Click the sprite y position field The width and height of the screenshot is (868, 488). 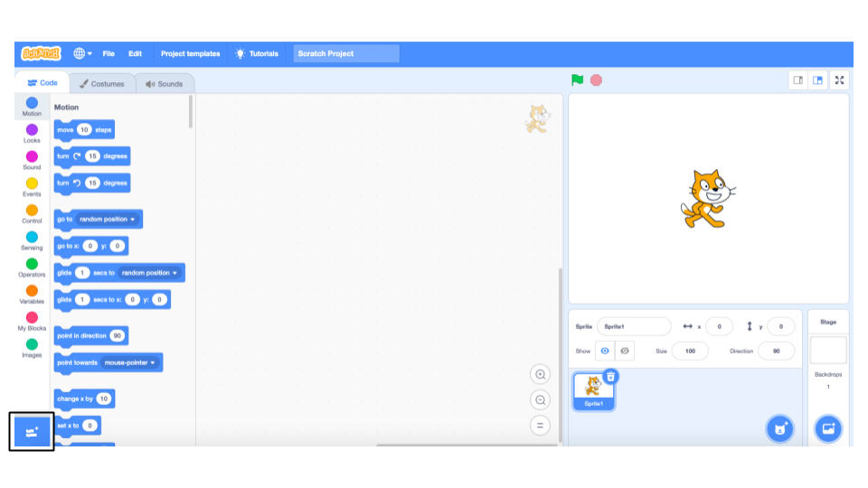coord(780,326)
